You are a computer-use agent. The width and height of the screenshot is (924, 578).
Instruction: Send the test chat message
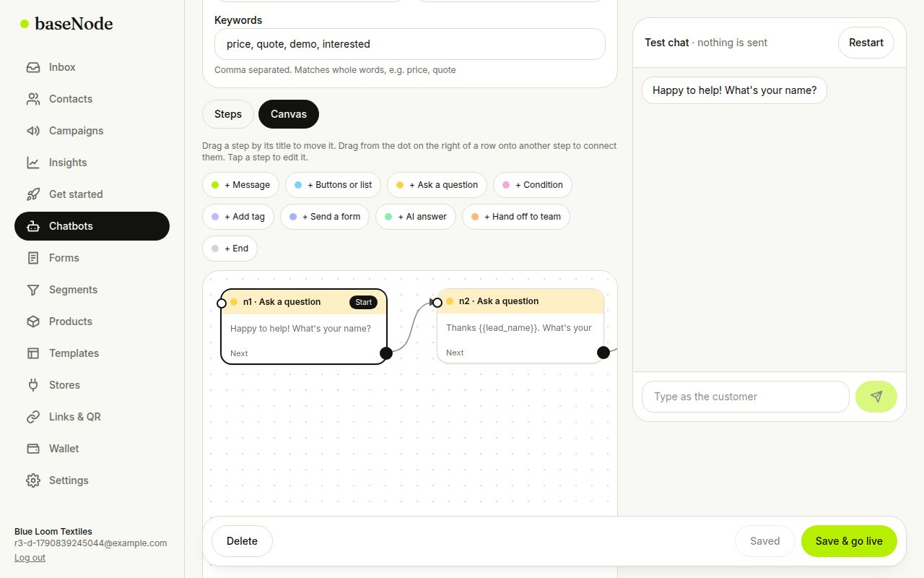[x=876, y=397]
